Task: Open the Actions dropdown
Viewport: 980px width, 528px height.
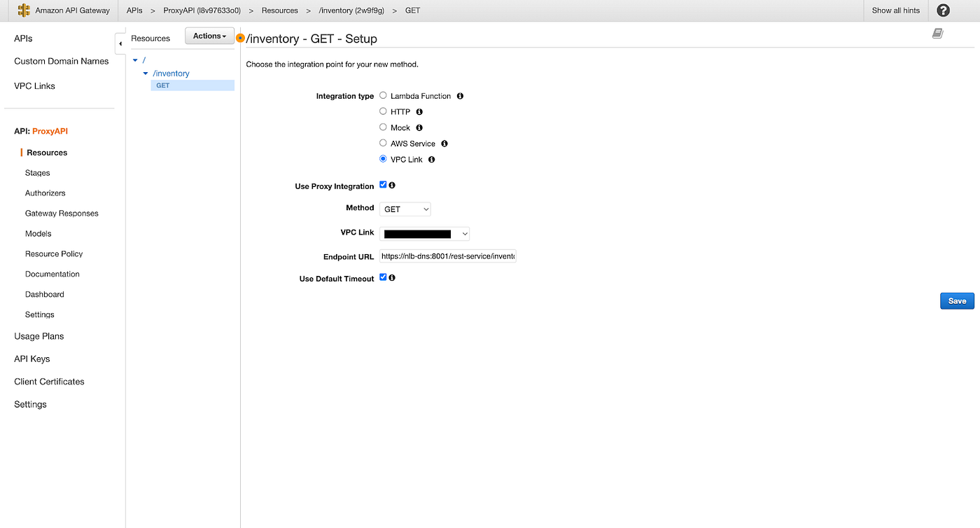Action: pos(209,36)
